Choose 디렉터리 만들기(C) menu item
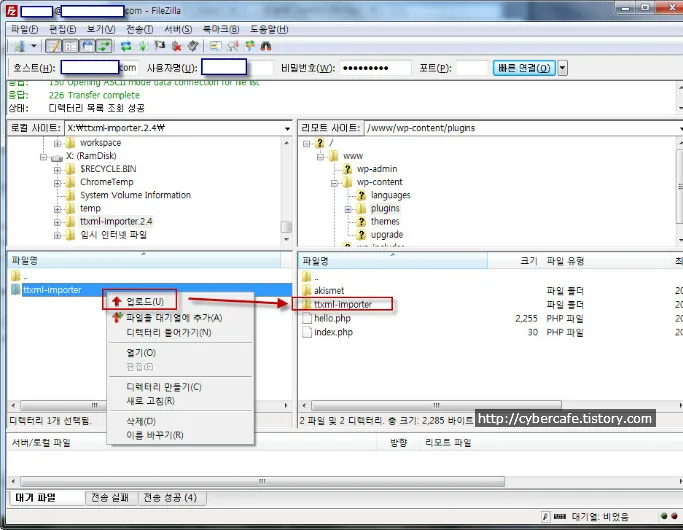Image resolution: width=683 pixels, height=530 pixels. click(x=180, y=387)
